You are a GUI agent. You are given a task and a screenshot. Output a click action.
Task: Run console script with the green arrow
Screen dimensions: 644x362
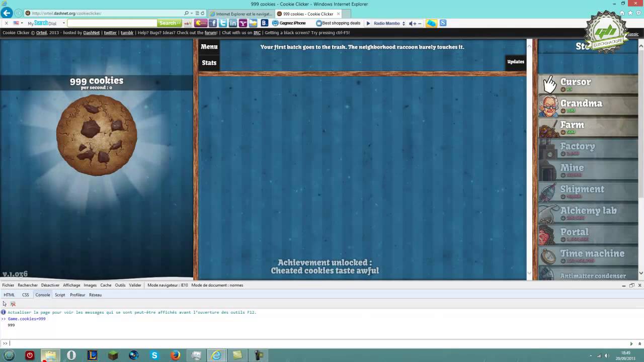tap(631, 344)
